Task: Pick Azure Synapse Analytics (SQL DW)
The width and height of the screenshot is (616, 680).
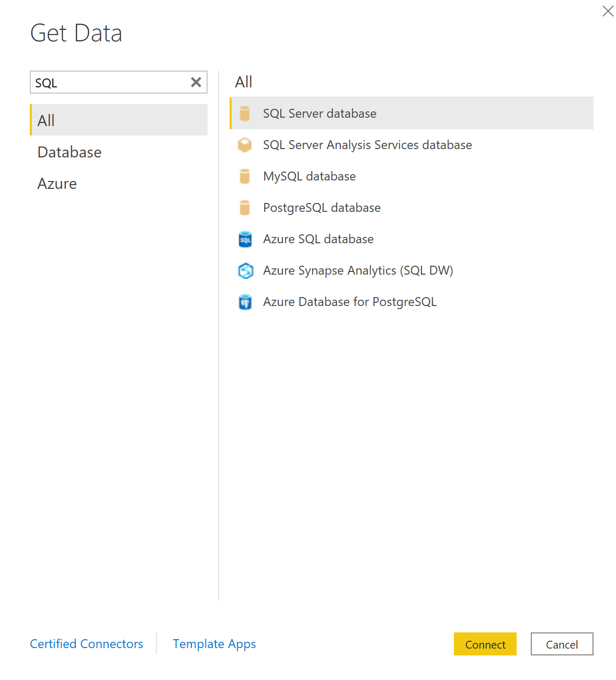Action: tap(358, 270)
